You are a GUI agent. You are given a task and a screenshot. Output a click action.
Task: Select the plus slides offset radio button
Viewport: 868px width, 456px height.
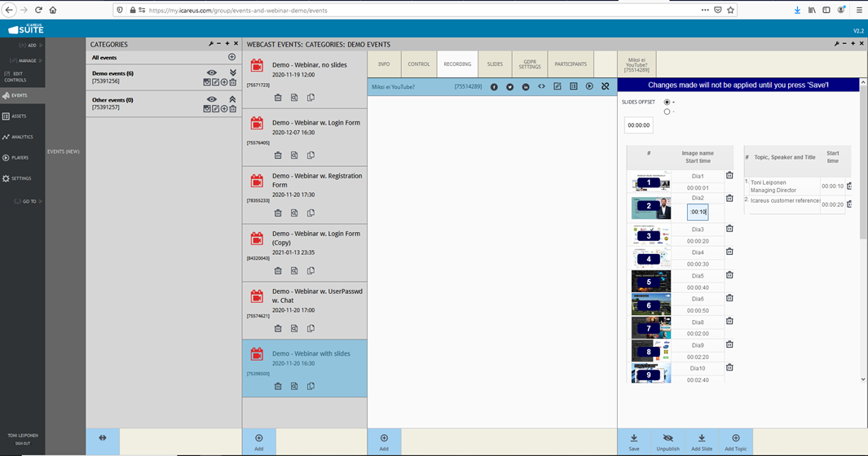tap(667, 103)
